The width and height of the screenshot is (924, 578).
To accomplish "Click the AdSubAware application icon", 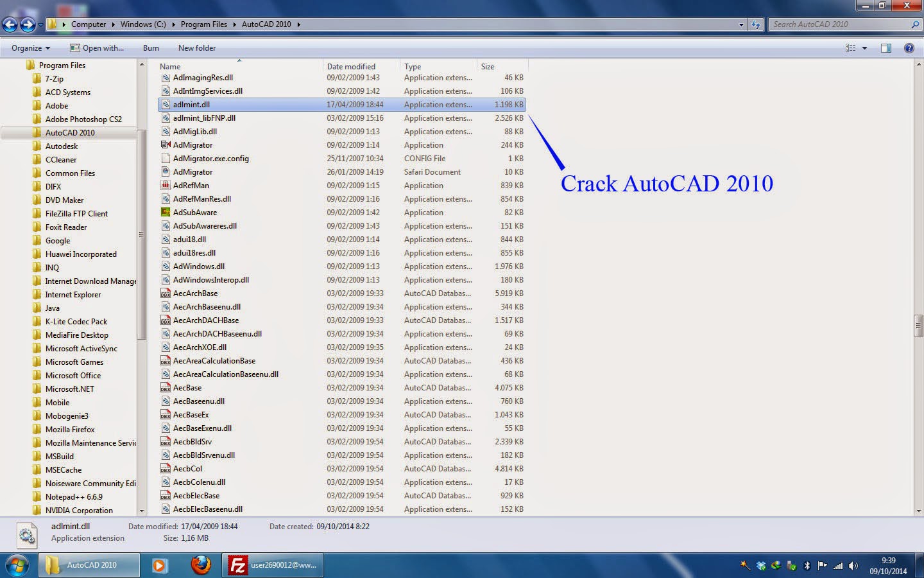I will (166, 213).
